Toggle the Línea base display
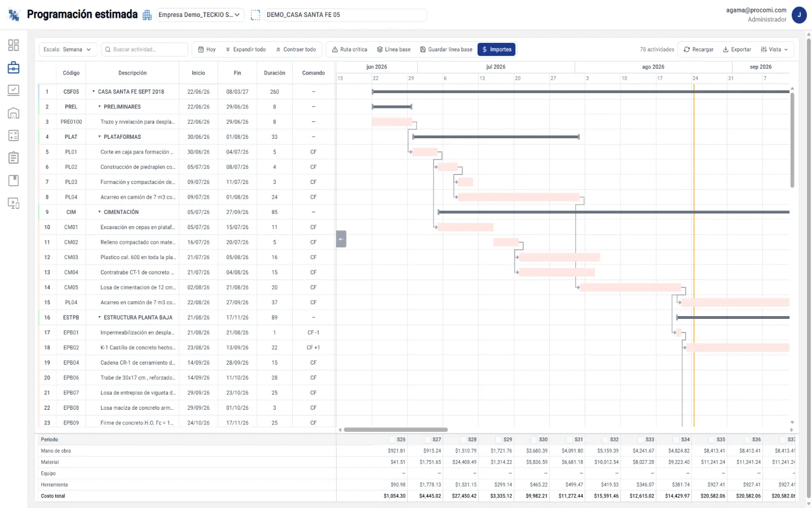This screenshot has height=508, width=812. (x=394, y=50)
